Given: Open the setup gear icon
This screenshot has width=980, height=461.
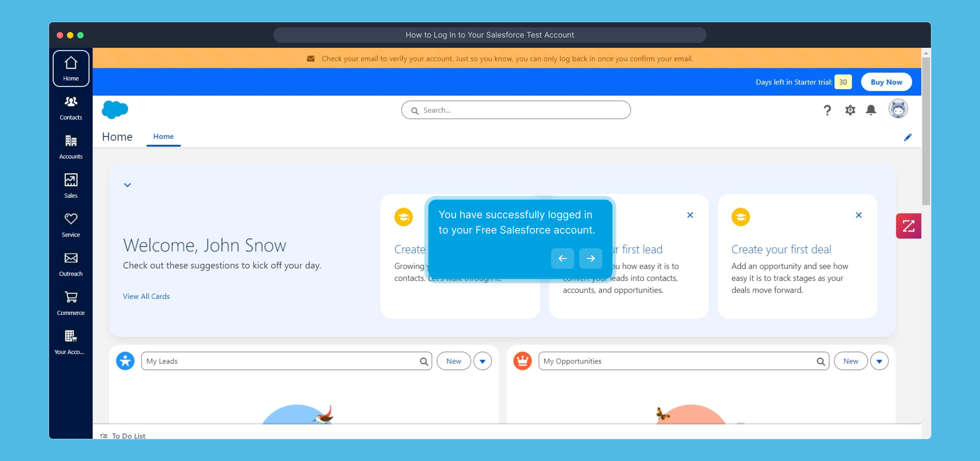Looking at the screenshot, I should click(850, 110).
